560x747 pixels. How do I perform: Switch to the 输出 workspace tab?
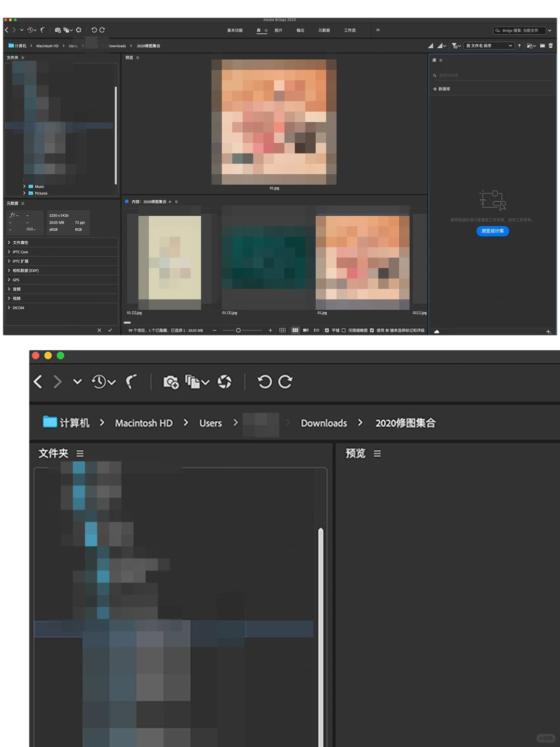(x=301, y=30)
